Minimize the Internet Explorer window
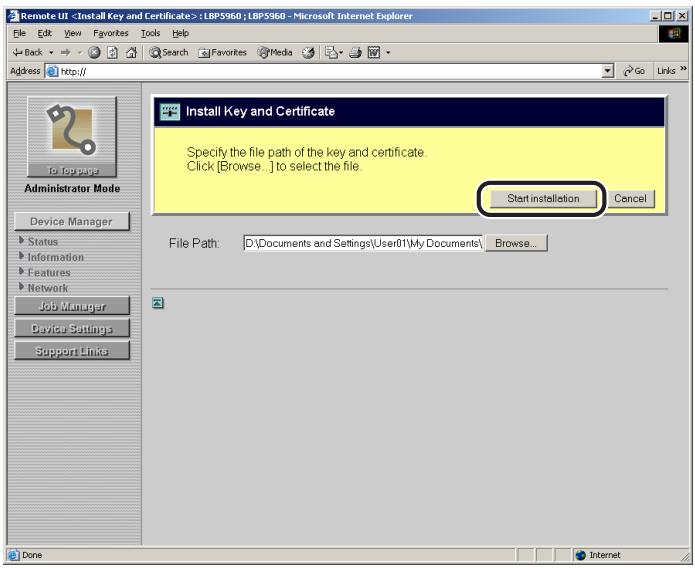Screen dimensions: 695x568 656,16
